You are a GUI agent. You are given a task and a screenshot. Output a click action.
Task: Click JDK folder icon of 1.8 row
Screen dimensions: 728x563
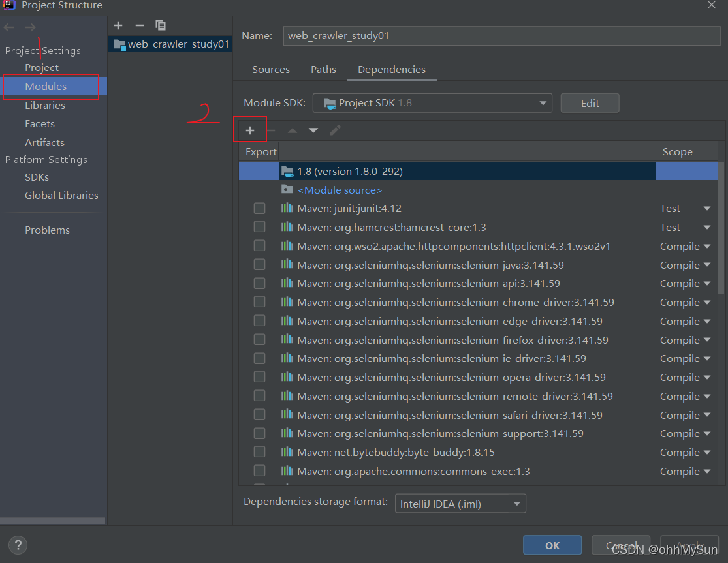[287, 171]
